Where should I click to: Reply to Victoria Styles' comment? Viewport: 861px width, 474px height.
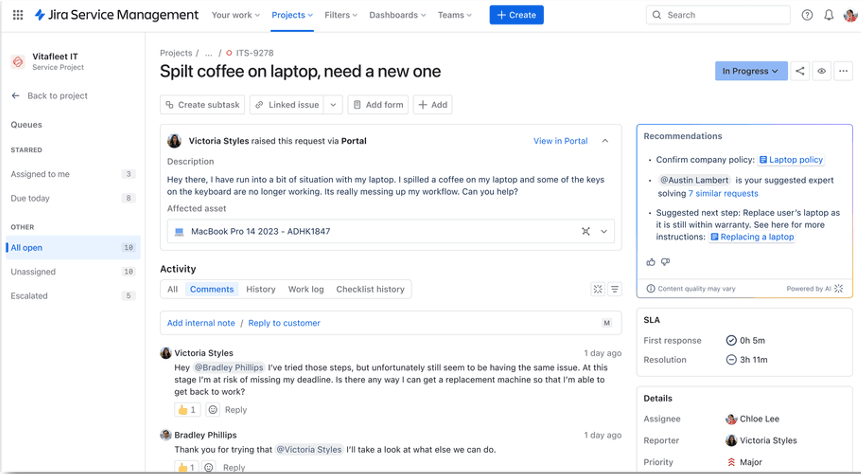tap(236, 410)
